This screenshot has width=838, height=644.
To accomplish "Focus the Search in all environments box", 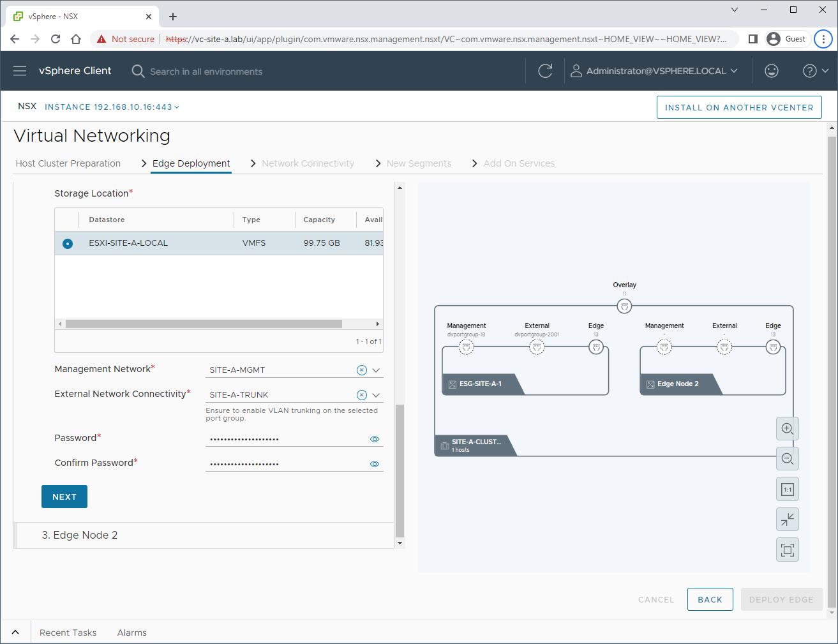I will [x=206, y=71].
